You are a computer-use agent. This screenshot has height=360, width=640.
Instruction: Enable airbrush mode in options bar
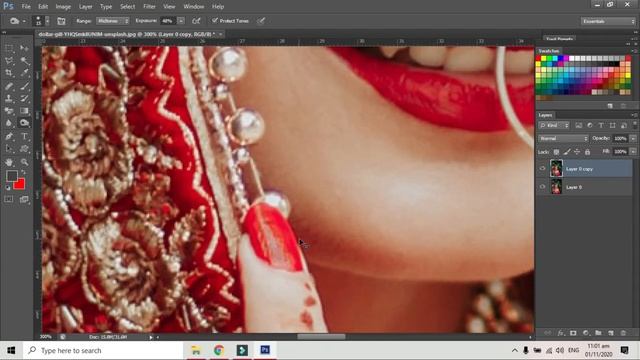point(196,21)
